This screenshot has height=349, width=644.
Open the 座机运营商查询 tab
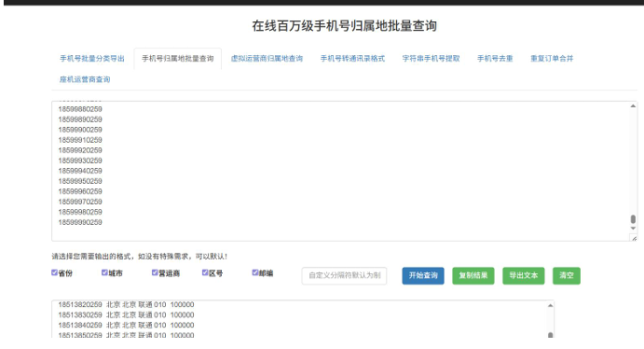click(x=85, y=79)
